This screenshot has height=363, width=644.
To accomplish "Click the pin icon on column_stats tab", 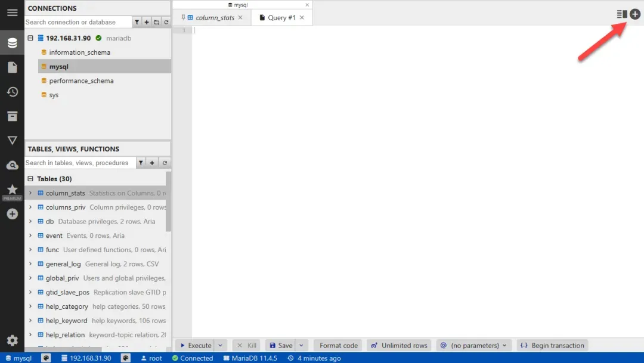I will 183,17.
